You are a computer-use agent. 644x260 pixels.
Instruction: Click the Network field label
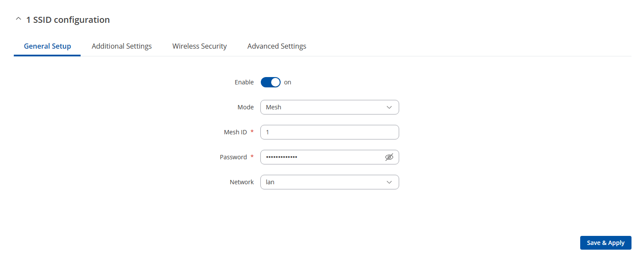point(242,182)
